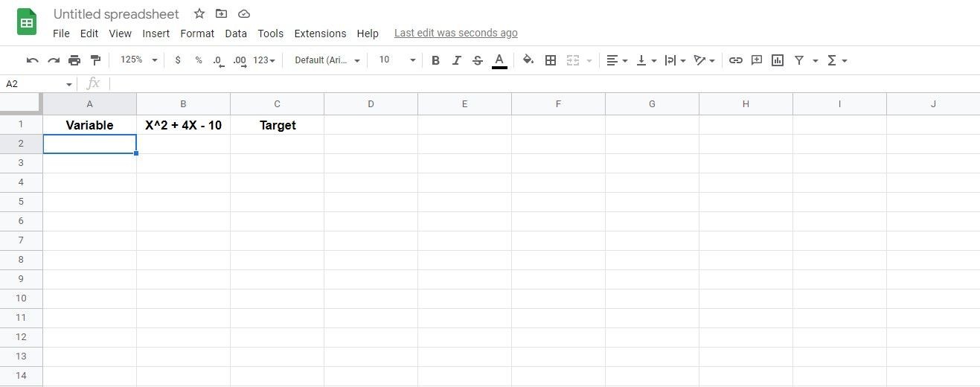Open the fill color bucket
The image size is (980, 387).
point(528,60)
